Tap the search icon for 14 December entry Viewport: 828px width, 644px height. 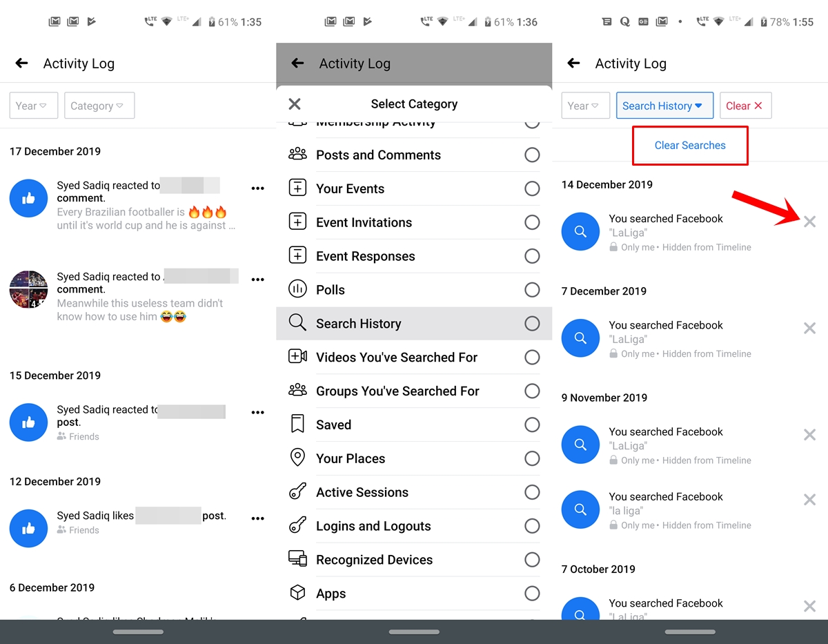click(x=580, y=232)
